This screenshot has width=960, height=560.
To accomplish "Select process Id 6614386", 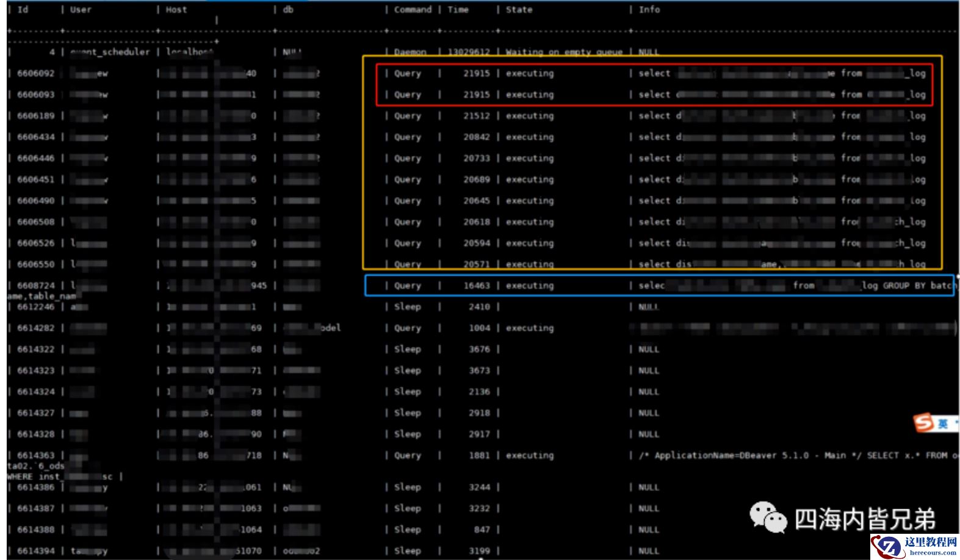I will coord(35,487).
